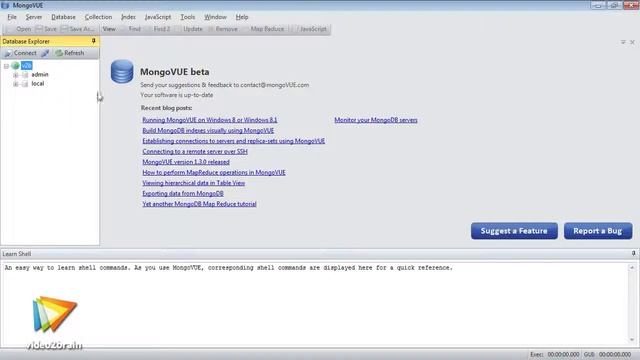The image size is (640, 360).
Task: Click the MongoVUE blue database logo
Action: pyautogui.click(x=122, y=71)
